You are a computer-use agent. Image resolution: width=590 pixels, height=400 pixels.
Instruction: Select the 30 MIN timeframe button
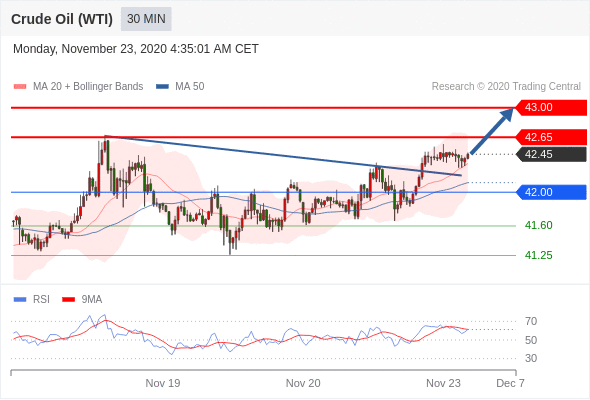tap(146, 19)
